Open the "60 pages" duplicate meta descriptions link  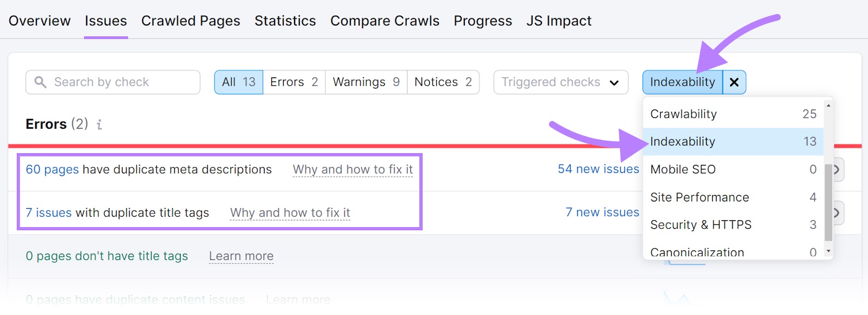click(51, 169)
